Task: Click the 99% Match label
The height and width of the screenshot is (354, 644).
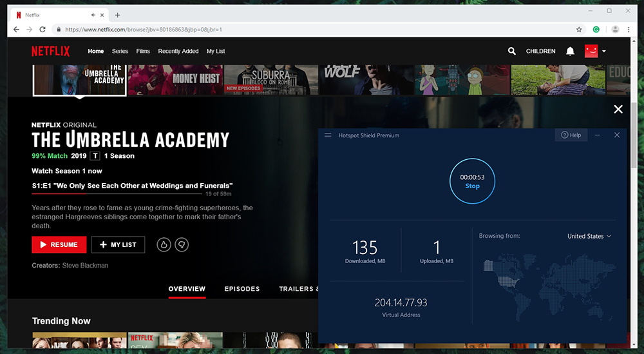Action: pyautogui.click(x=50, y=156)
